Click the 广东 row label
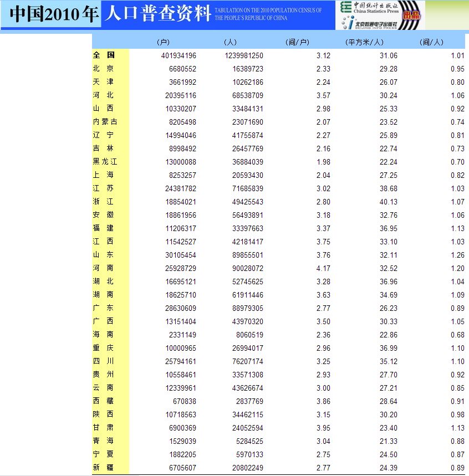This screenshot has height=476, width=469. coord(103,308)
